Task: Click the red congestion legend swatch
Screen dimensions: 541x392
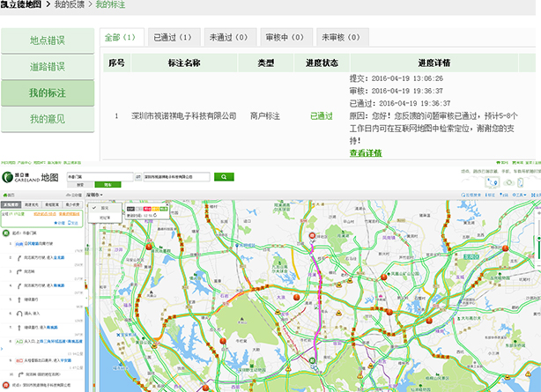Action: click(x=147, y=209)
